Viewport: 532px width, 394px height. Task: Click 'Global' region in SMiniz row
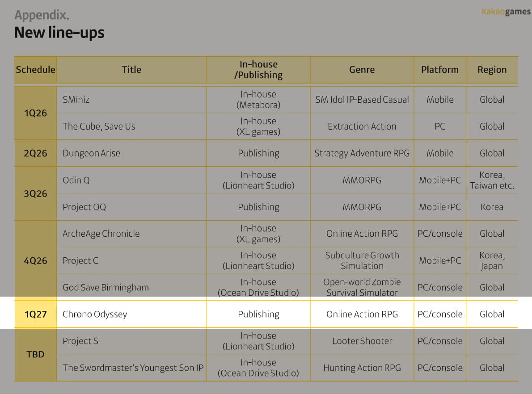[x=492, y=100]
